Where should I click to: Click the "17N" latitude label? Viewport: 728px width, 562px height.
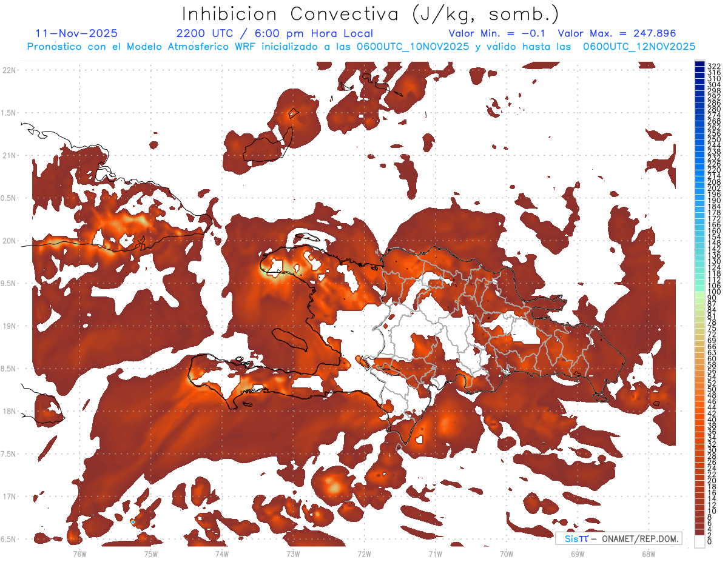click(9, 497)
